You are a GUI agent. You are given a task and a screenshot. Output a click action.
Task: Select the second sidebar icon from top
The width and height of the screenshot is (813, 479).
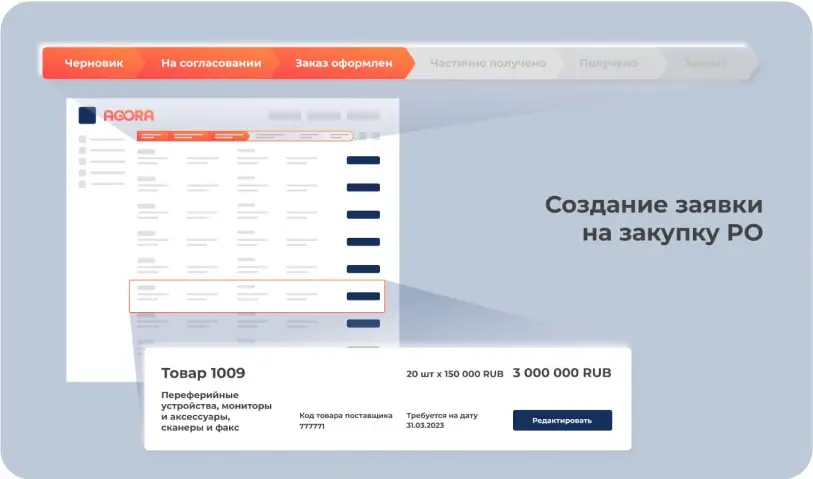[83, 150]
